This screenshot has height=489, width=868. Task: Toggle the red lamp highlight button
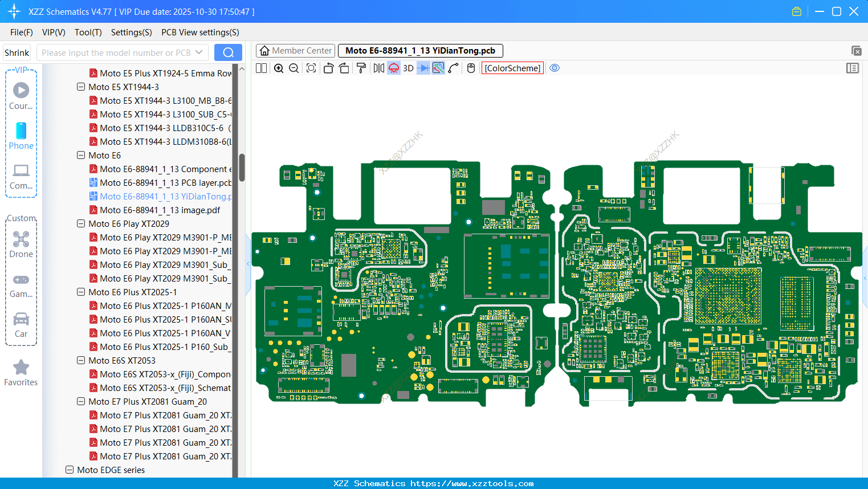point(394,68)
